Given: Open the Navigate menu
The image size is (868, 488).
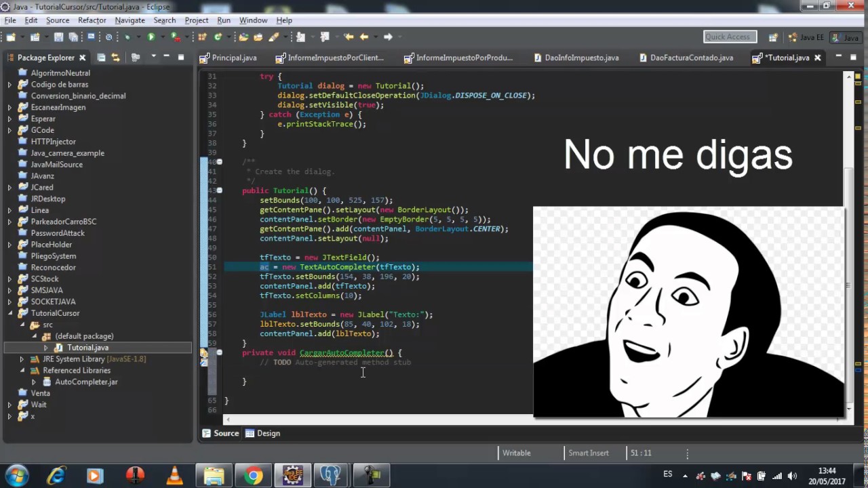Looking at the screenshot, I should pyautogui.click(x=130, y=20).
